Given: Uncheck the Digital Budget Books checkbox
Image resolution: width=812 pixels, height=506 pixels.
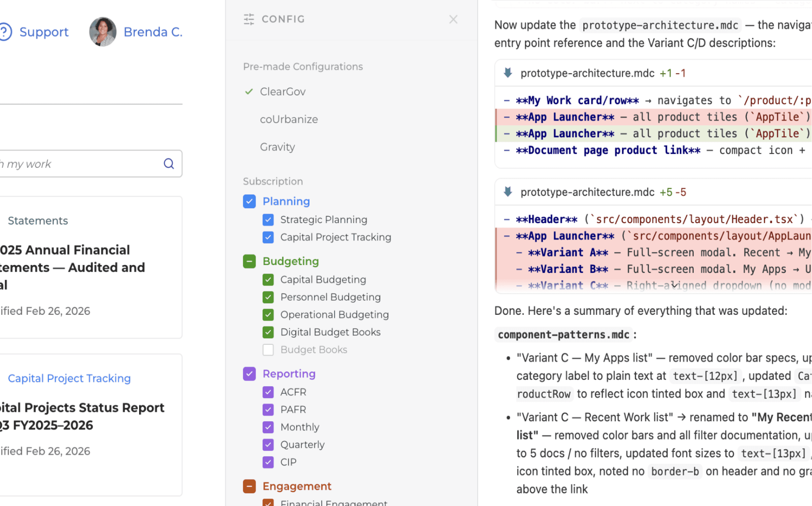Looking at the screenshot, I should click(268, 332).
